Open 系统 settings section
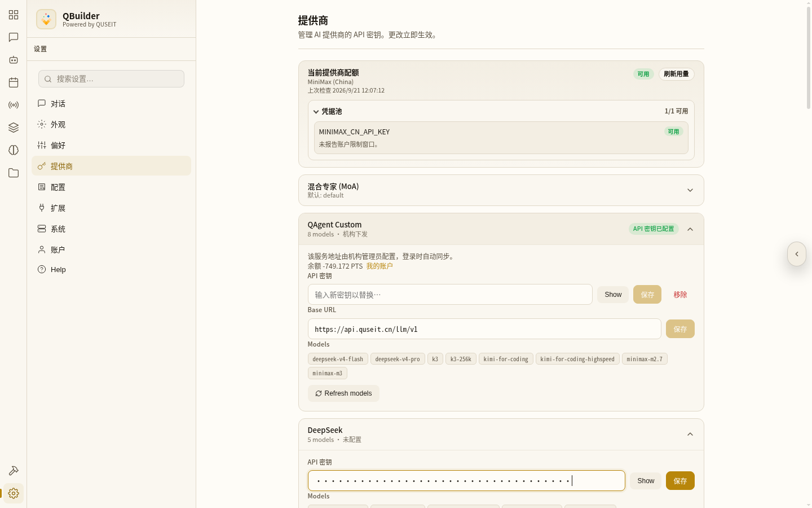812x508 pixels. point(111,229)
